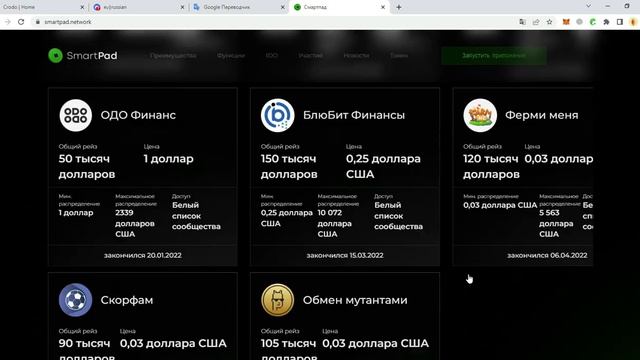This screenshot has height=360, width=640.
Task: Open the Ферми меня card title
Action: click(x=542, y=115)
